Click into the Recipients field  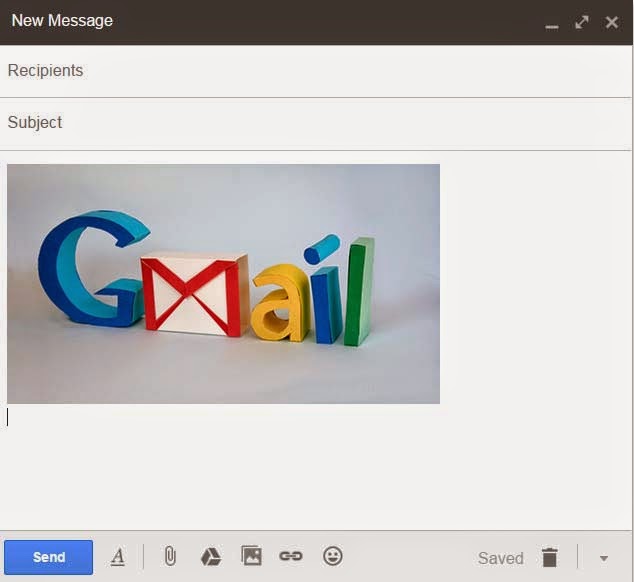point(316,71)
